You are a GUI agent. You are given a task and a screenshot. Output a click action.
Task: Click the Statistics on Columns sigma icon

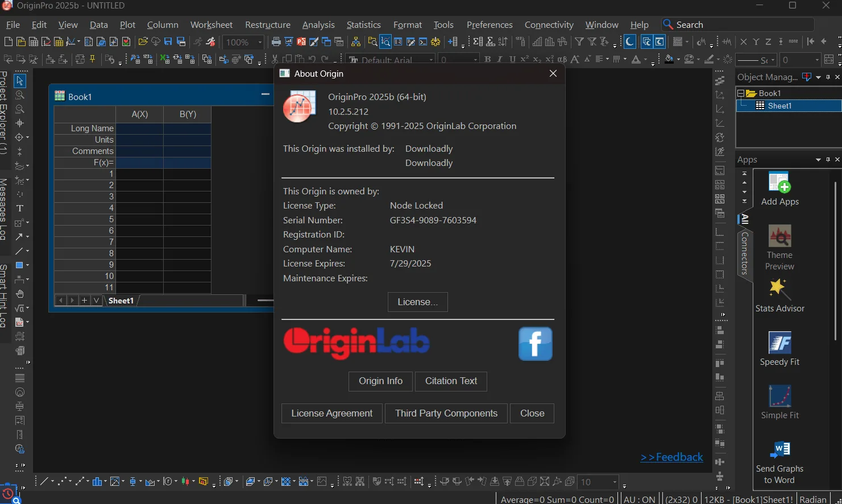coord(478,42)
